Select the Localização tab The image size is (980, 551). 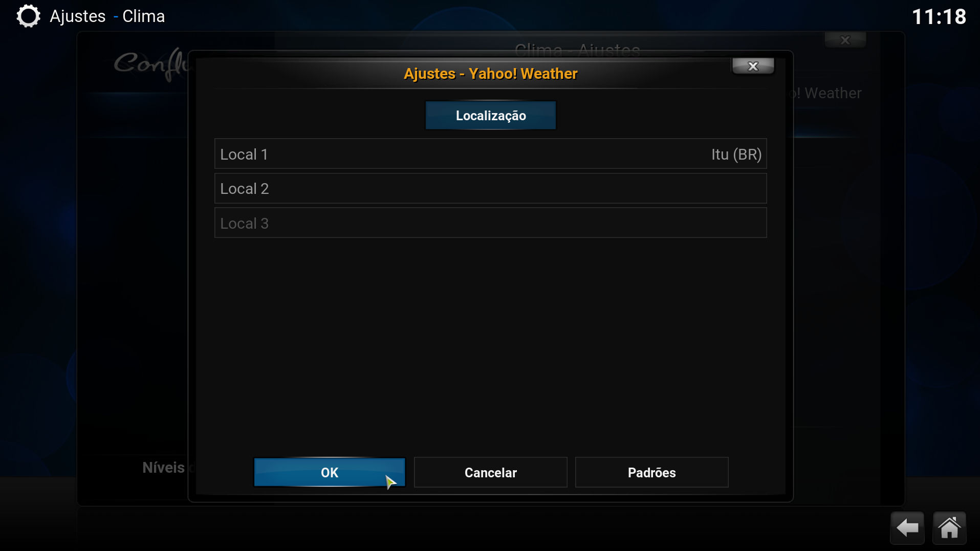491,116
